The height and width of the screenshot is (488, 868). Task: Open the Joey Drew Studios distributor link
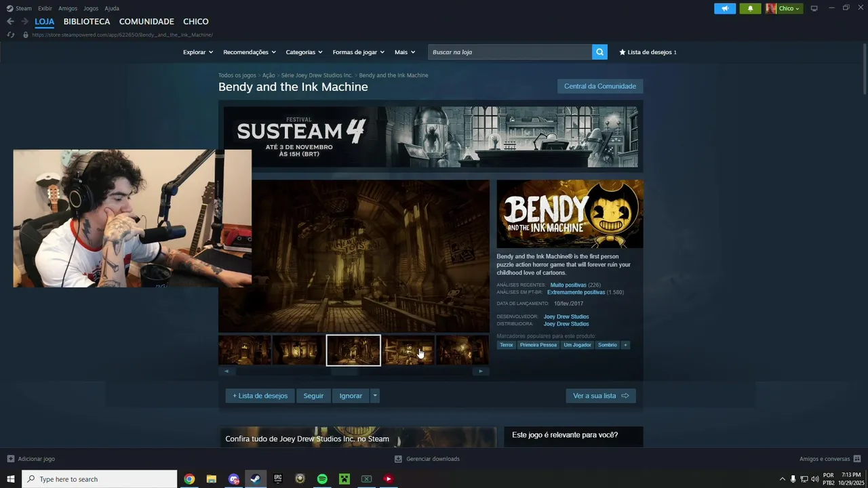click(x=566, y=324)
